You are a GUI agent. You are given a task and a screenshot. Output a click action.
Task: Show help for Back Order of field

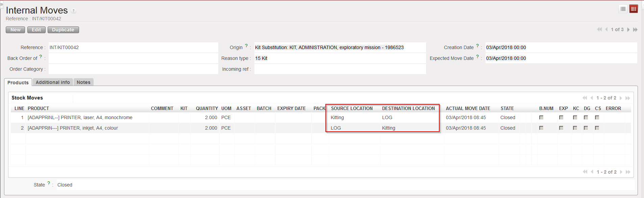[x=41, y=57]
